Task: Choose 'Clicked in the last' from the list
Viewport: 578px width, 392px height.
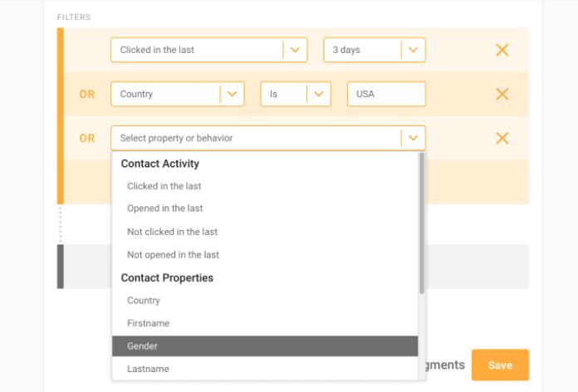Action: 265,186
